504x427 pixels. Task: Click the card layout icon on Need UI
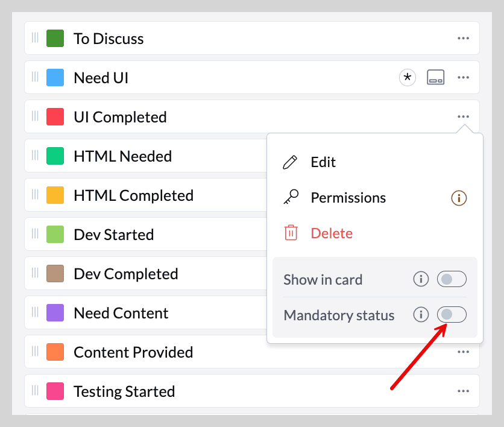pyautogui.click(x=435, y=77)
